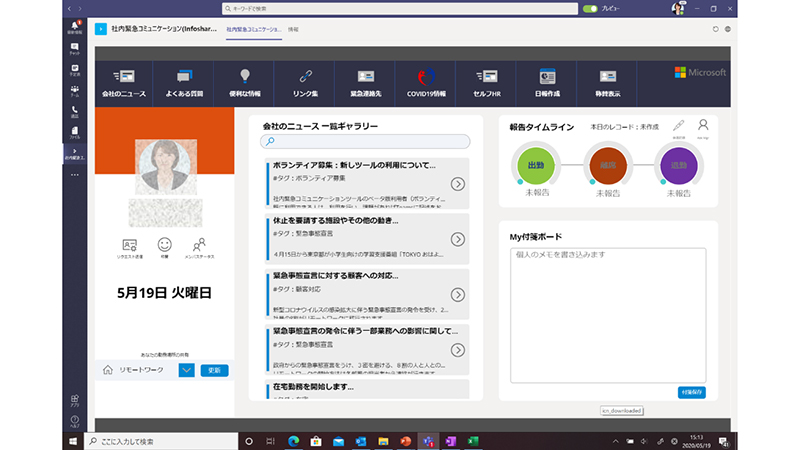
Task: Open Microsoft Edge from the taskbar
Action: 293,441
